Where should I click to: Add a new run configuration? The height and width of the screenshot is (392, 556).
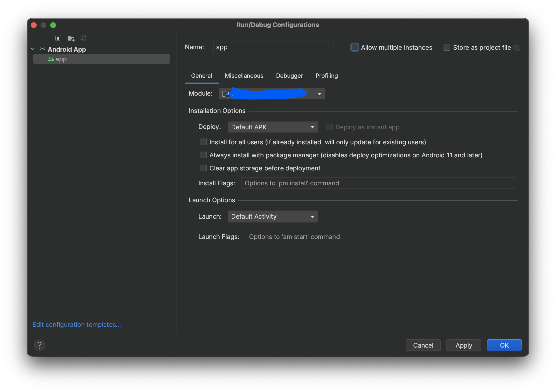point(33,38)
